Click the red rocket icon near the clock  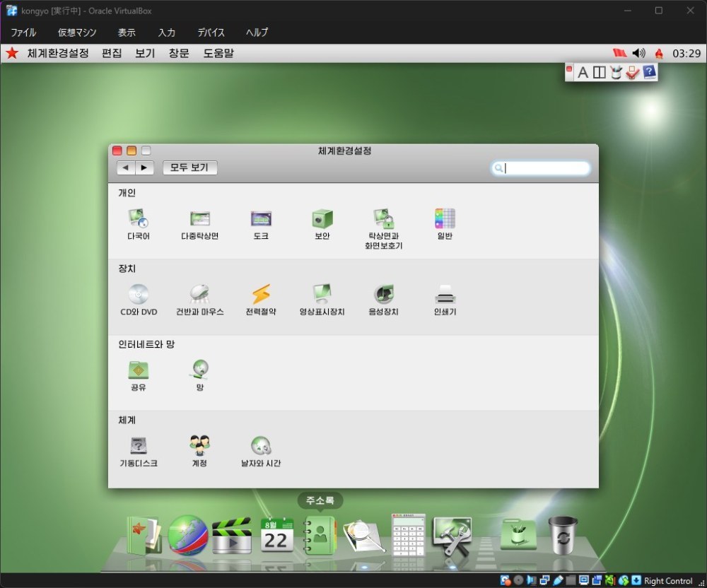(x=659, y=54)
